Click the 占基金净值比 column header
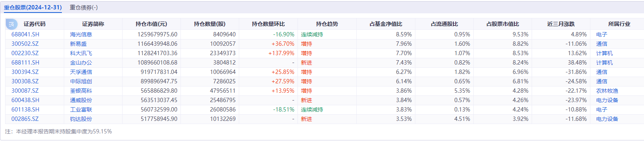The height and width of the screenshot is (142, 644). 386,24
